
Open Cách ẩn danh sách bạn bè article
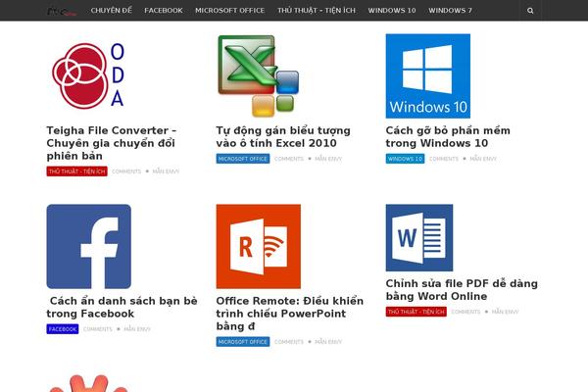click(x=122, y=307)
